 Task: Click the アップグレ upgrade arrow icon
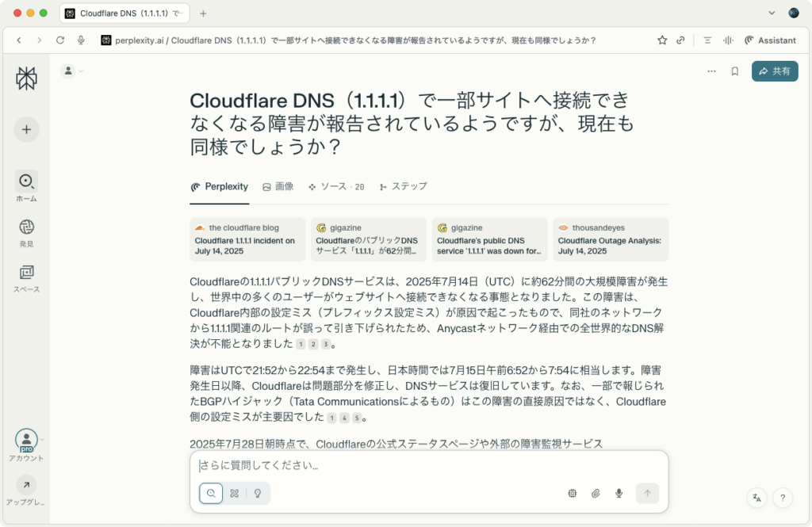[x=26, y=485]
